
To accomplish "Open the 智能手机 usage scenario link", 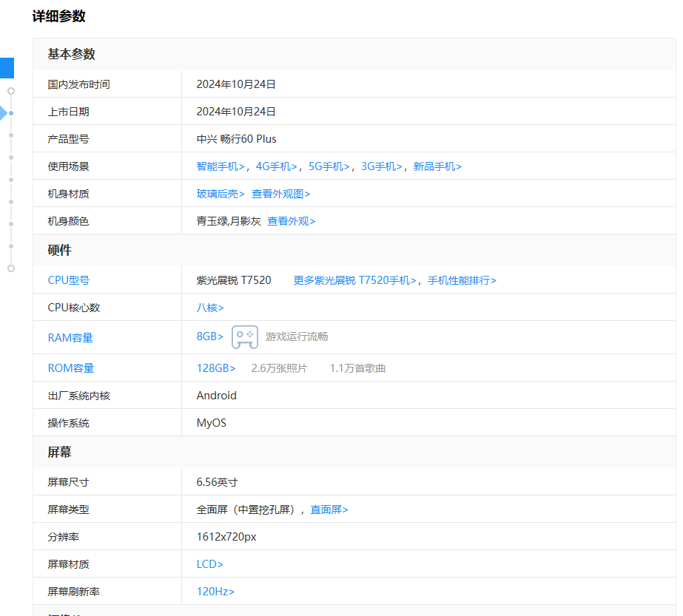I will [221, 166].
